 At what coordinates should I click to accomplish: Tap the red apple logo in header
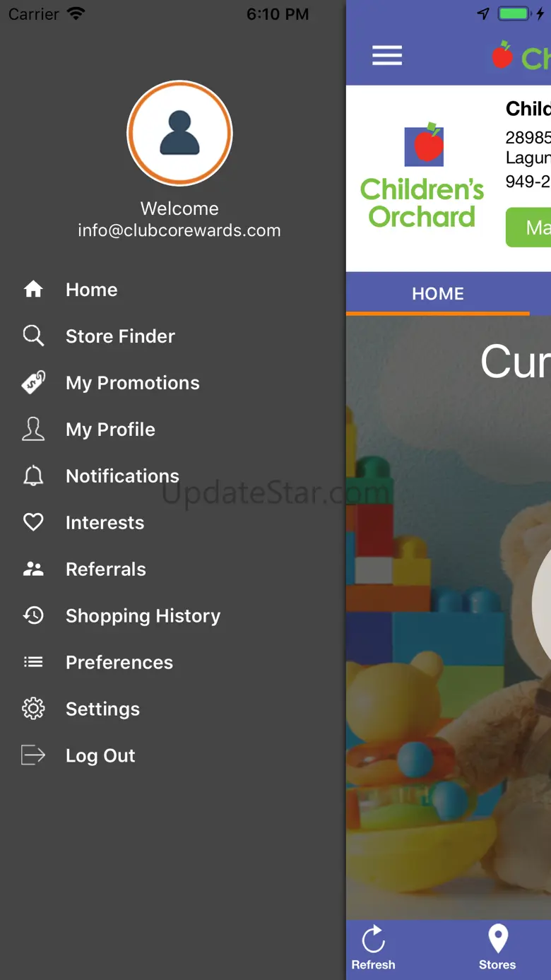pos(502,55)
